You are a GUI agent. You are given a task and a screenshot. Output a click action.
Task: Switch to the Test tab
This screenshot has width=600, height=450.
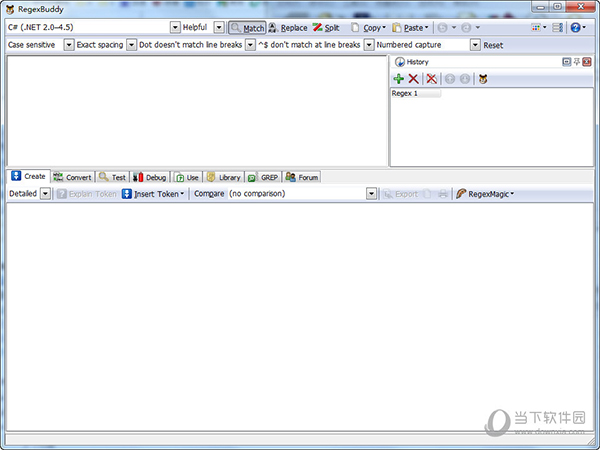[x=112, y=177]
